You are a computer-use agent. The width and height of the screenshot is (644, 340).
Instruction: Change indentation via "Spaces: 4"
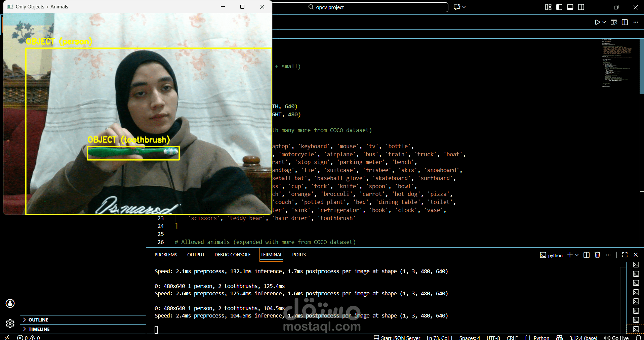470,338
